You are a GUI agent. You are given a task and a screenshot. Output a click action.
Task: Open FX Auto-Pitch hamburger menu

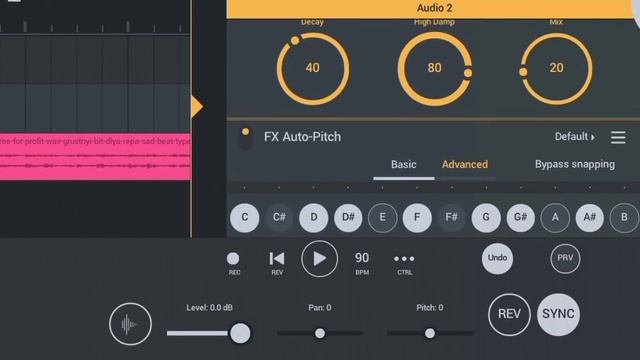pyautogui.click(x=618, y=137)
